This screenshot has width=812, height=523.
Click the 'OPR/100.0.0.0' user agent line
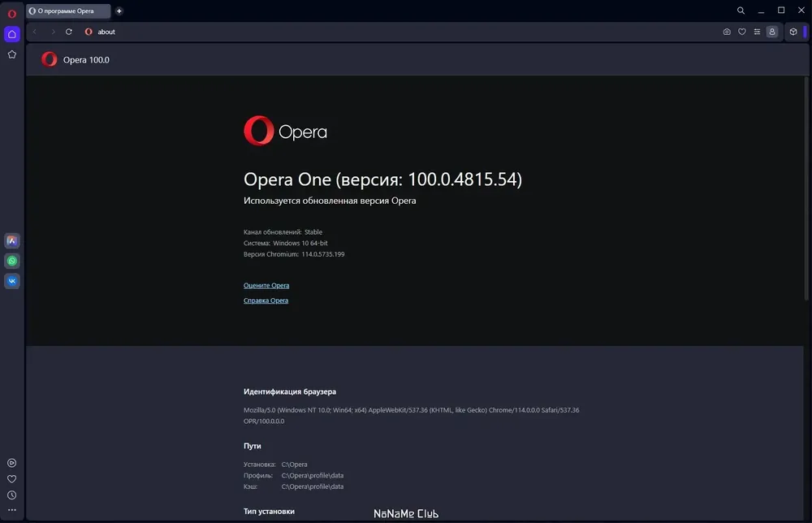pyautogui.click(x=264, y=421)
